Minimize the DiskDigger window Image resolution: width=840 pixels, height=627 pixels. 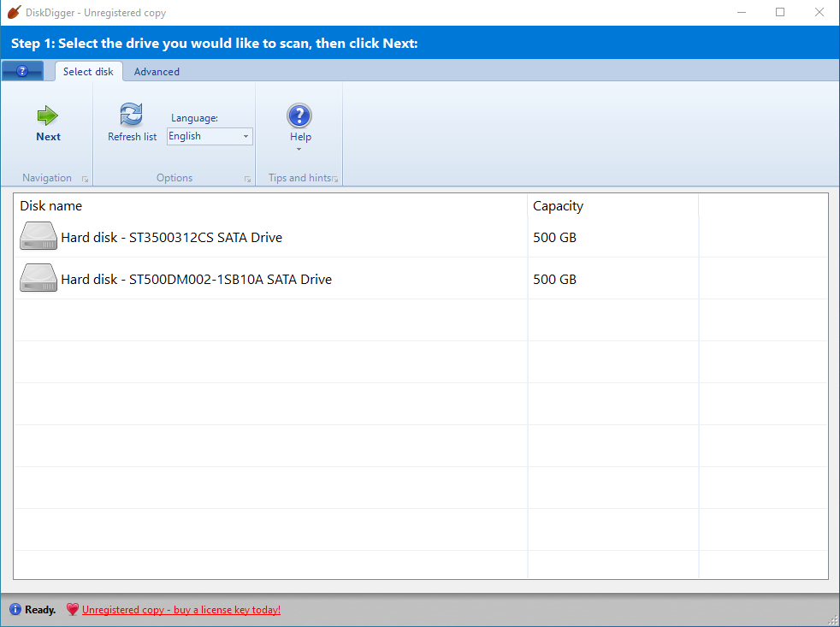click(742, 12)
